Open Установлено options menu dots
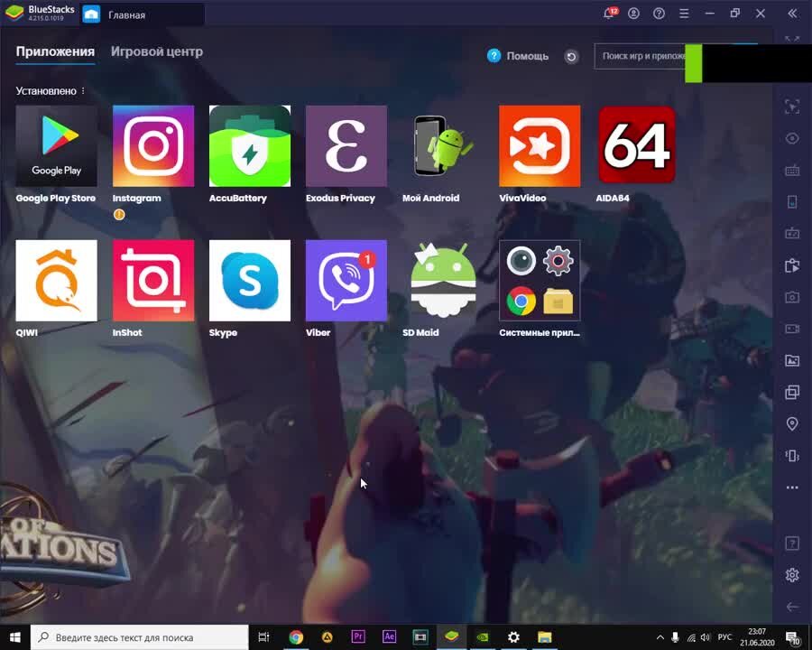Image resolution: width=812 pixels, height=650 pixels. [x=83, y=90]
